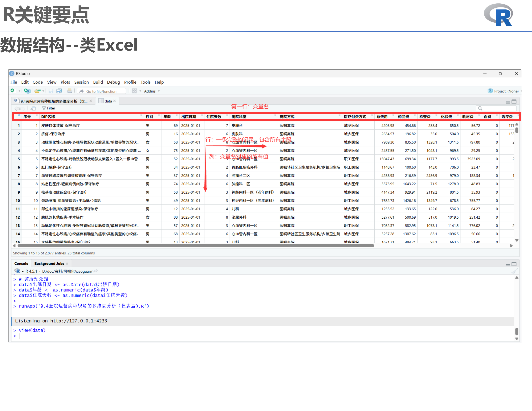Open the Plots menu
532x411 pixels.
[x=65, y=82]
